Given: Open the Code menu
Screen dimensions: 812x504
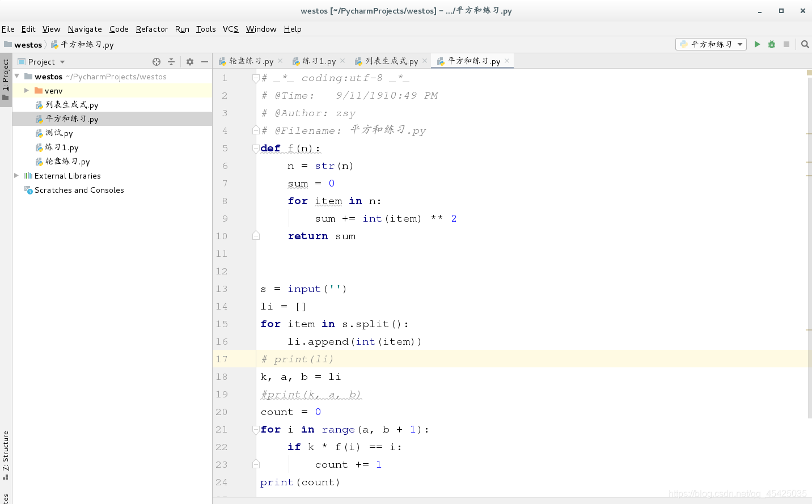Looking at the screenshot, I should [119, 29].
